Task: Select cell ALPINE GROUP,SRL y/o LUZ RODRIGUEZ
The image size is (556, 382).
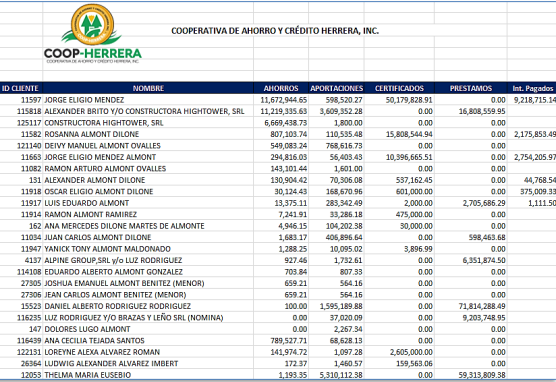Action: pyautogui.click(x=148, y=260)
